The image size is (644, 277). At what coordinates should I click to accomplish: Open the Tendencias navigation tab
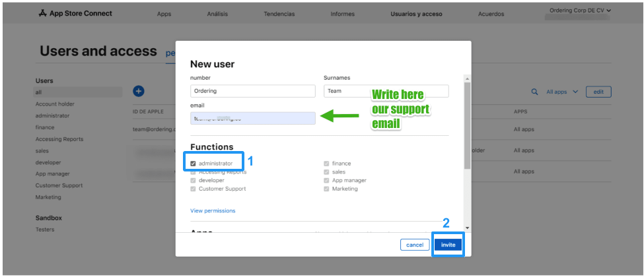tap(279, 14)
